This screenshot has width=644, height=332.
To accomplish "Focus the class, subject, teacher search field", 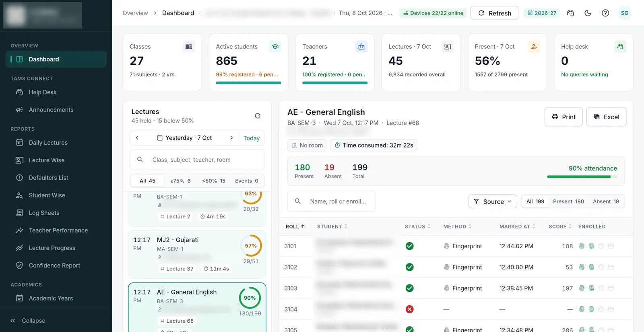I will click(197, 160).
